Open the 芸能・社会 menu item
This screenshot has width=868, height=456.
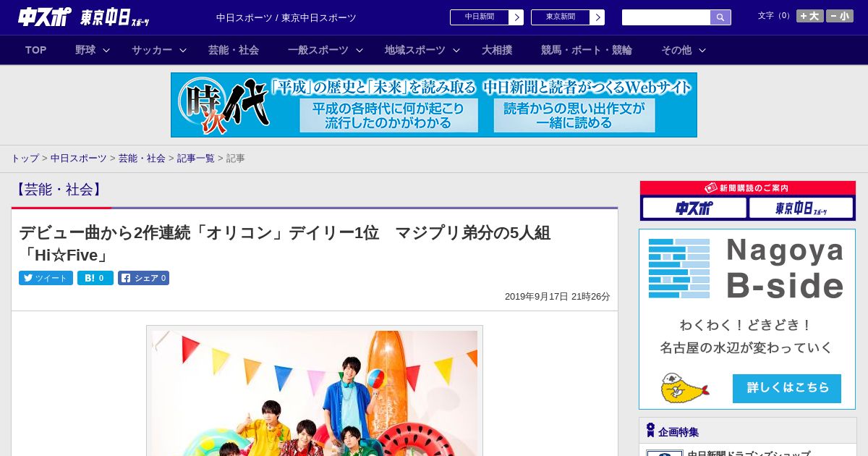(234, 50)
